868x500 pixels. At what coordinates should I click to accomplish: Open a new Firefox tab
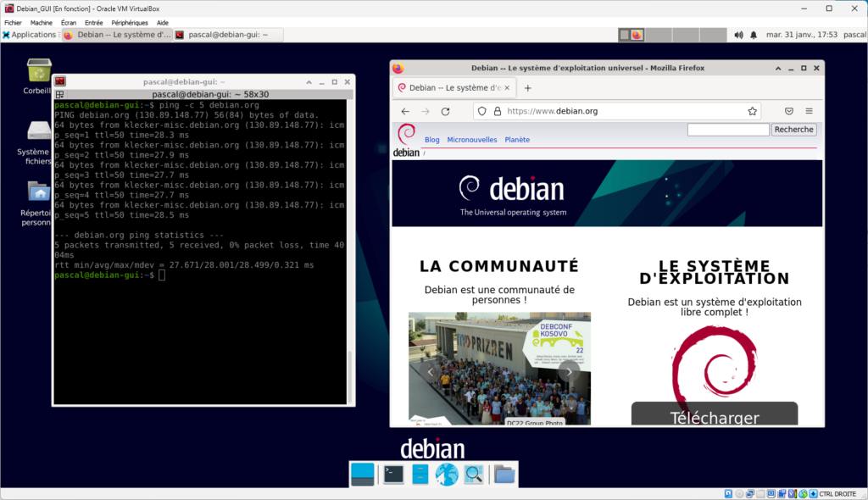click(x=527, y=88)
